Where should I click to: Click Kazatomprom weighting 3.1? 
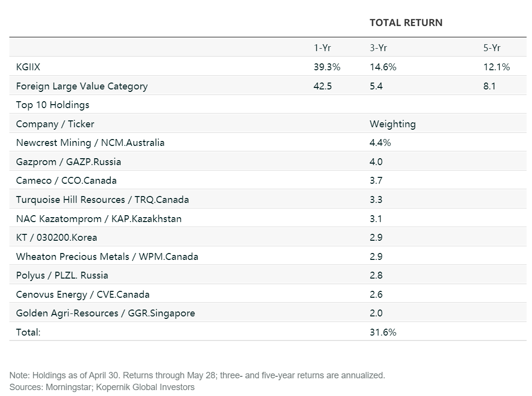pyautogui.click(x=376, y=219)
